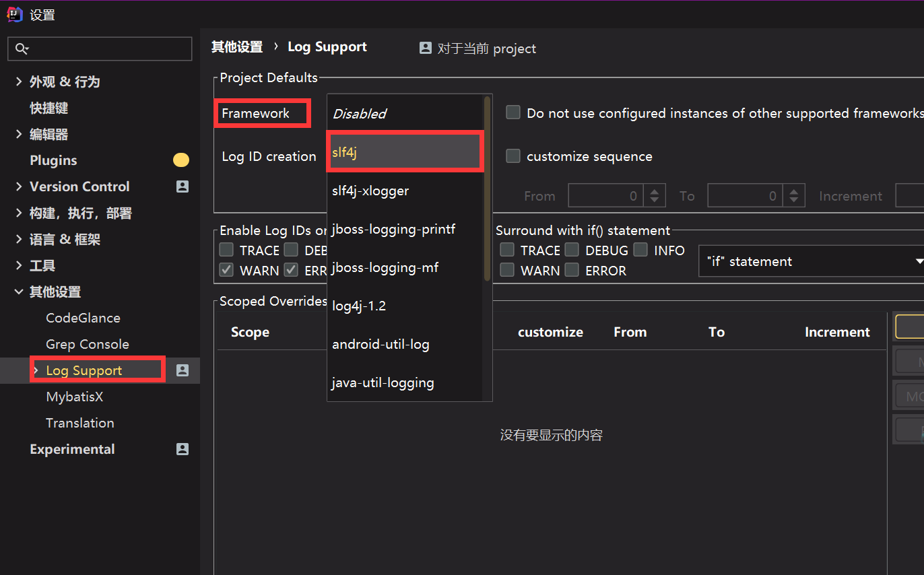Image resolution: width=924 pixels, height=575 pixels.
Task: Select slf4j in the Framework list
Action: tap(405, 152)
